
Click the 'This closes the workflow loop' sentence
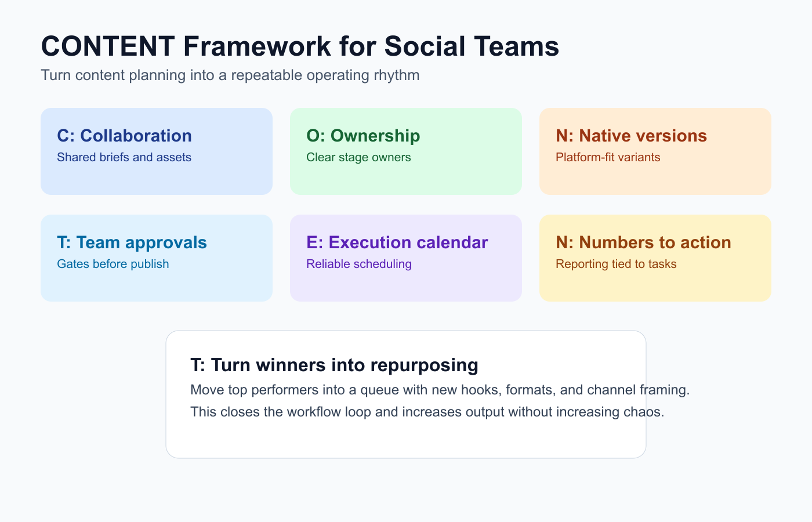427,412
